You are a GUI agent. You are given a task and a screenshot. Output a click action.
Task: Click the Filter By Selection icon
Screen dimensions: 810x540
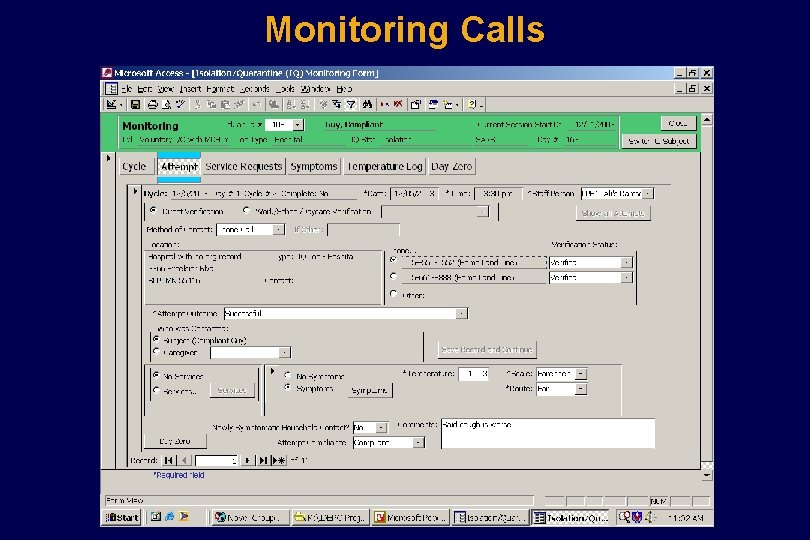323,105
